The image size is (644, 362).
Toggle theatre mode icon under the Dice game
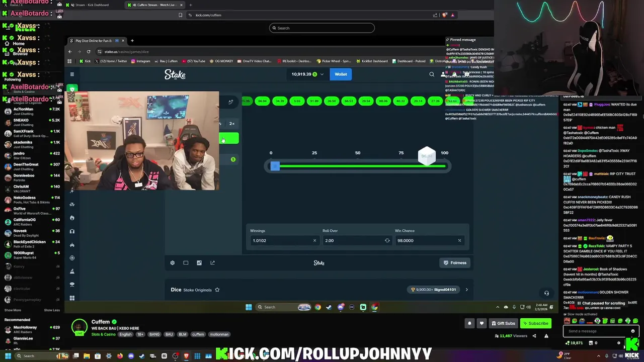click(186, 262)
